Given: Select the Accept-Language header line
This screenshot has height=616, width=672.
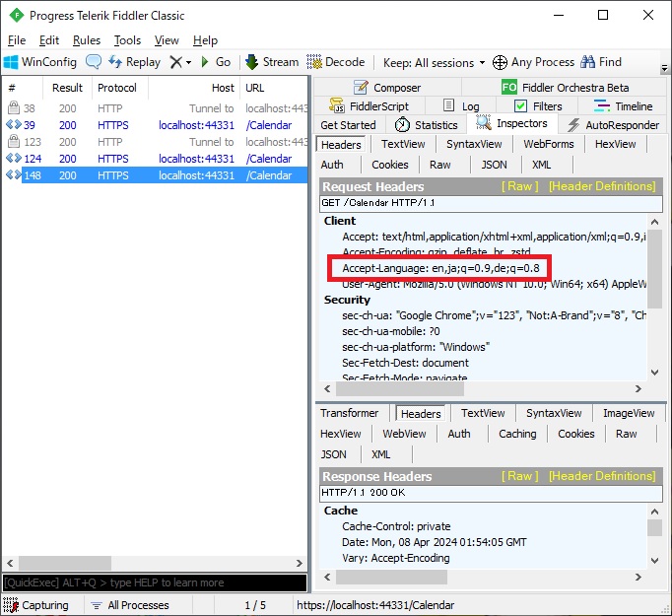Looking at the screenshot, I should point(440,268).
